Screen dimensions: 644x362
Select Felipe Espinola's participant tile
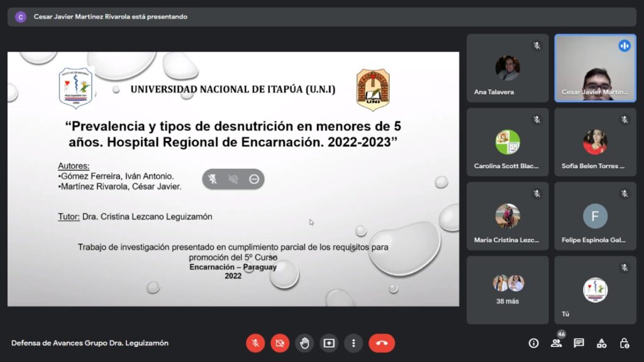tap(595, 216)
